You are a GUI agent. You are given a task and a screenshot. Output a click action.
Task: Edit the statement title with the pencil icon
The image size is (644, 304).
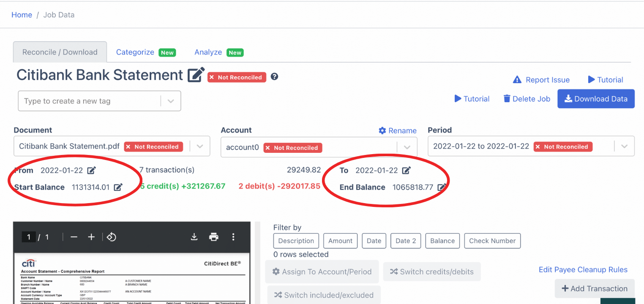click(x=196, y=75)
